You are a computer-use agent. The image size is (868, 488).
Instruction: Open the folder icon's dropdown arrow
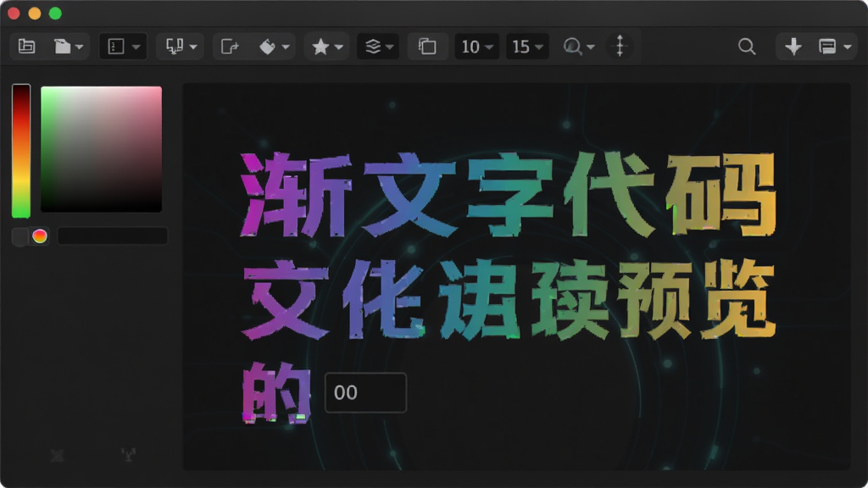tap(79, 47)
